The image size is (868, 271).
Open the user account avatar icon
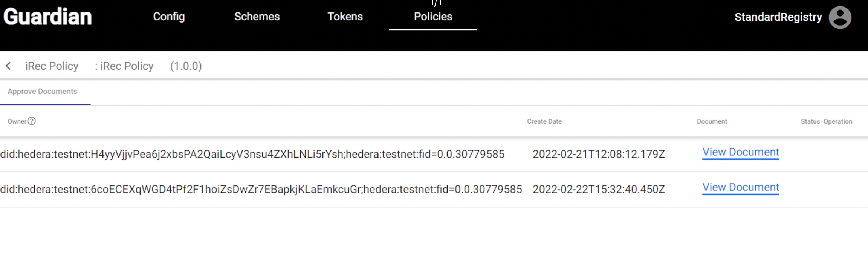tap(840, 17)
